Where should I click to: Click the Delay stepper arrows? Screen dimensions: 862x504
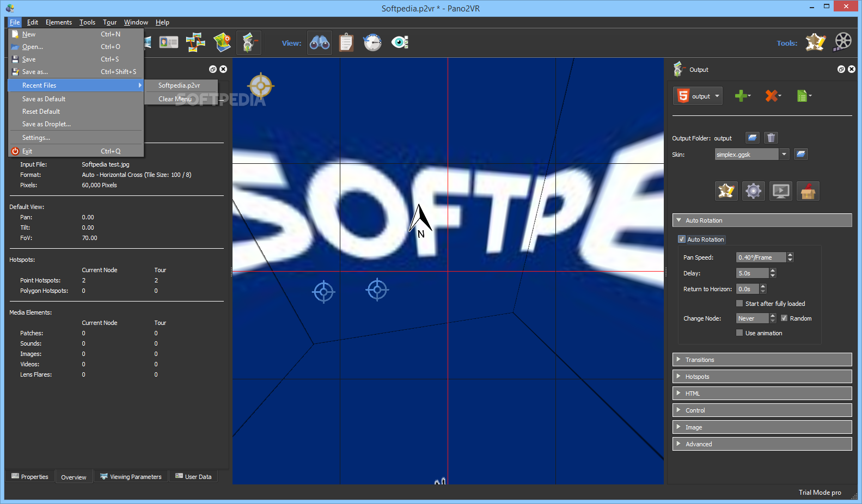773,273
